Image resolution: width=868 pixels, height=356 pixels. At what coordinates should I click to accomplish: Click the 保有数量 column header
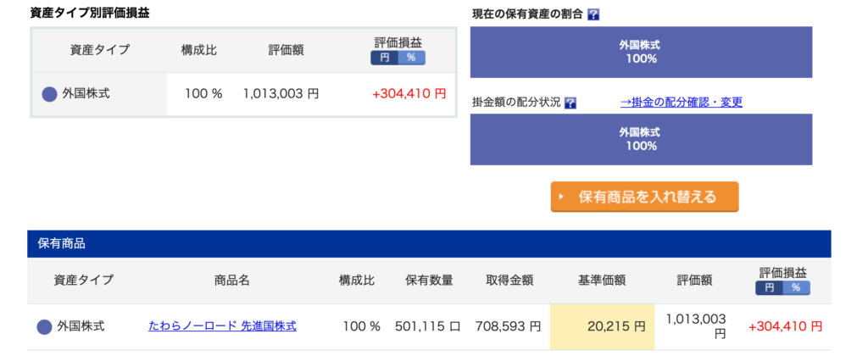pyautogui.click(x=429, y=281)
